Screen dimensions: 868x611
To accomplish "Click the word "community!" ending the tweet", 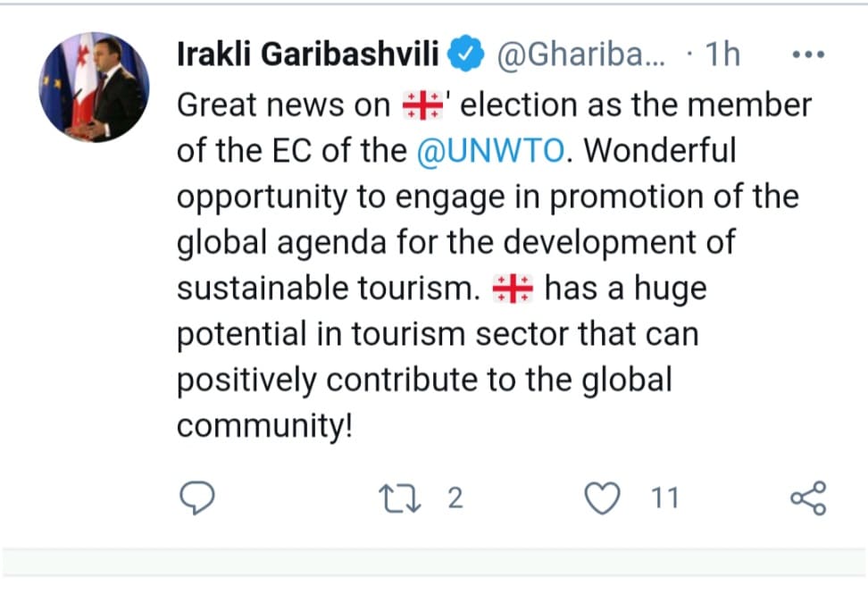I will 265,425.
